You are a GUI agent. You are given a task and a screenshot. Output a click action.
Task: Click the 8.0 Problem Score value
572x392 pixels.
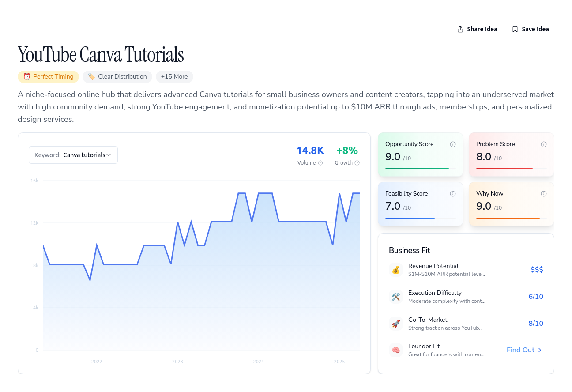click(484, 157)
